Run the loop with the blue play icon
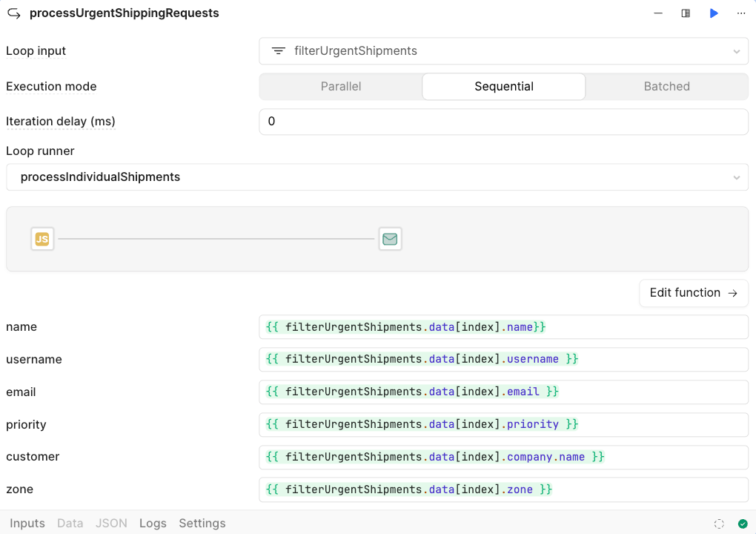This screenshot has width=756, height=534. tap(714, 13)
